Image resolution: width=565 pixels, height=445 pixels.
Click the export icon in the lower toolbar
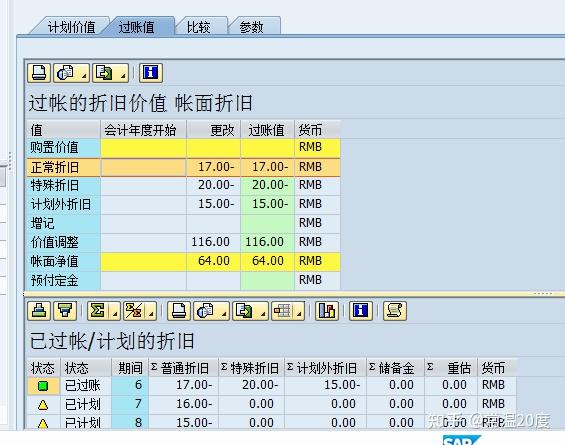tap(245, 311)
